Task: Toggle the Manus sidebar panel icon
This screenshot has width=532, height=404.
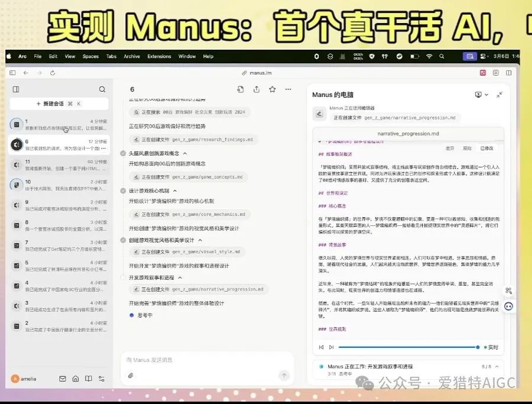Action: (16, 89)
